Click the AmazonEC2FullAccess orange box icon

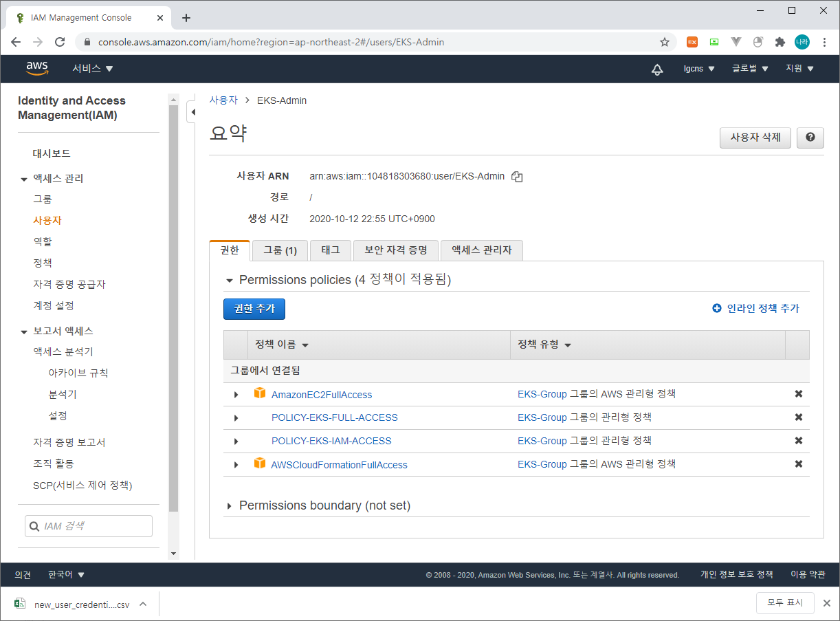260,393
